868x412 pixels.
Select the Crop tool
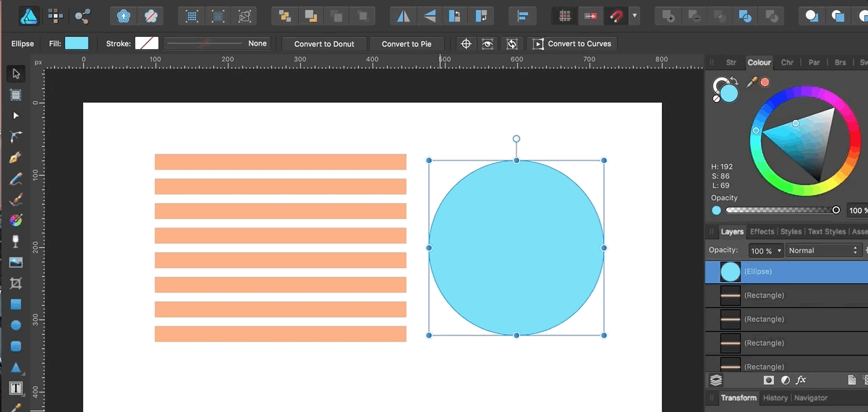pyautogui.click(x=15, y=283)
